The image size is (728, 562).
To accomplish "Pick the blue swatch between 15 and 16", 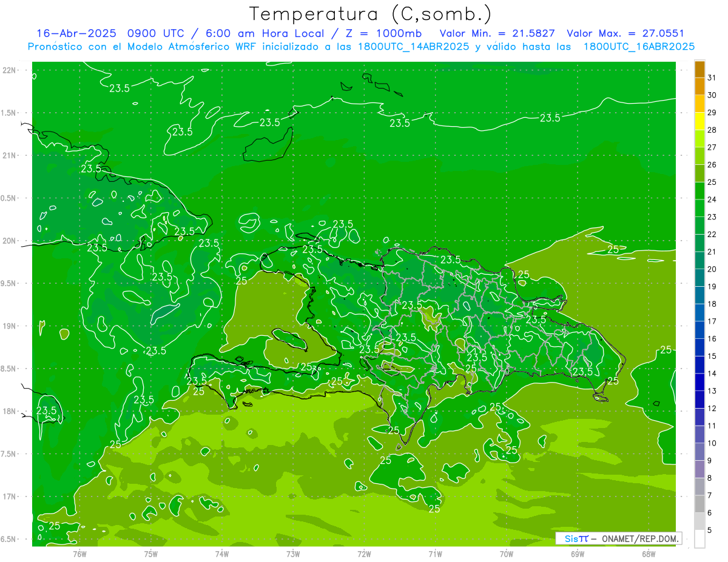I will (699, 347).
